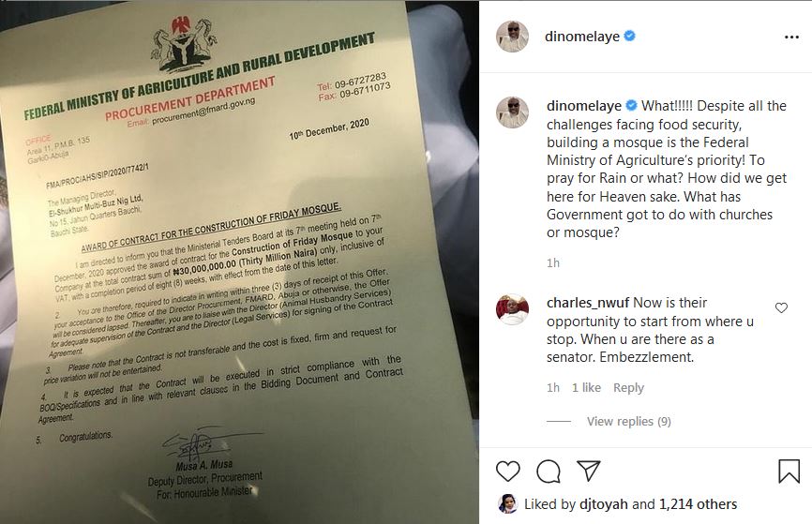Like the post with heart icon
The width and height of the screenshot is (812, 524).
507,472
